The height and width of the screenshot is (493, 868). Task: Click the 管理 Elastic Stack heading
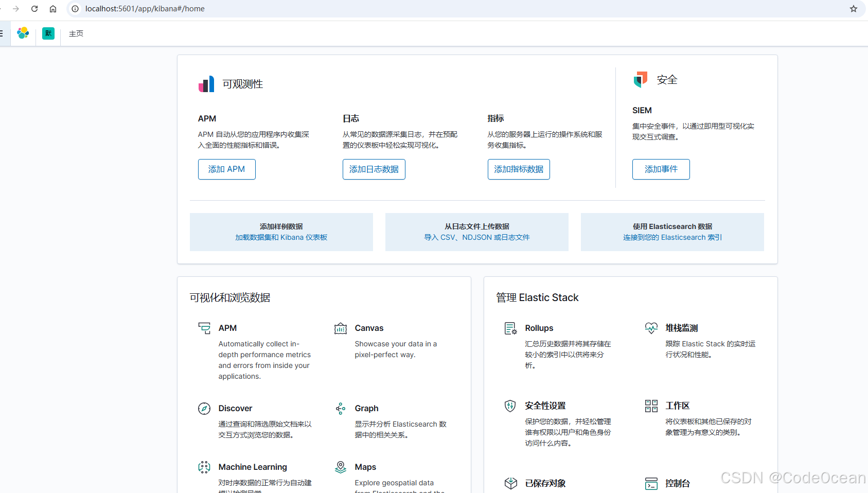tap(538, 298)
